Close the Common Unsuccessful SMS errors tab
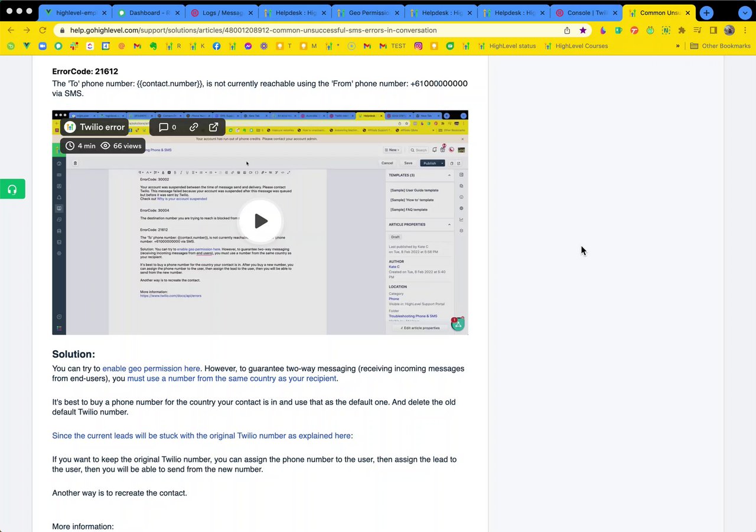This screenshot has width=756, height=532. click(x=687, y=12)
